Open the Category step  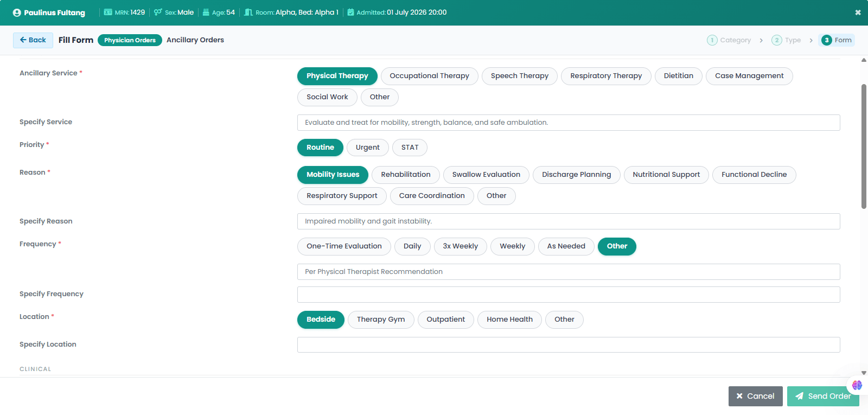click(x=729, y=40)
